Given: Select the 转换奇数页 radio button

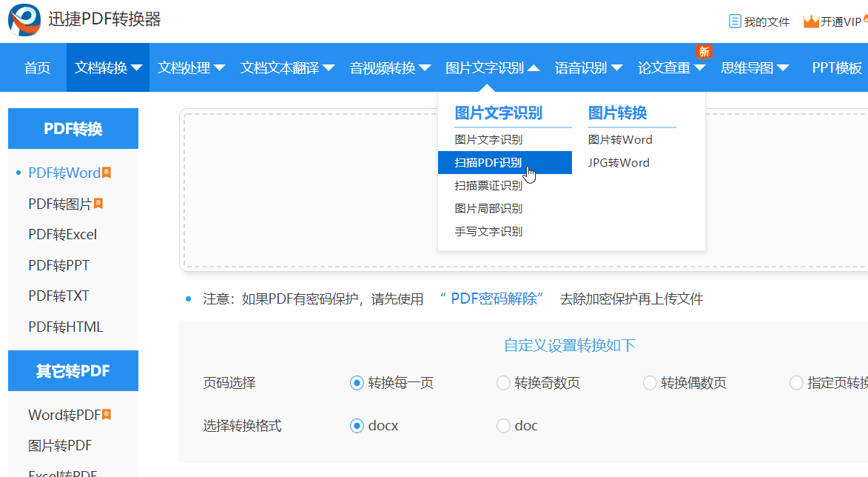Looking at the screenshot, I should click(503, 383).
